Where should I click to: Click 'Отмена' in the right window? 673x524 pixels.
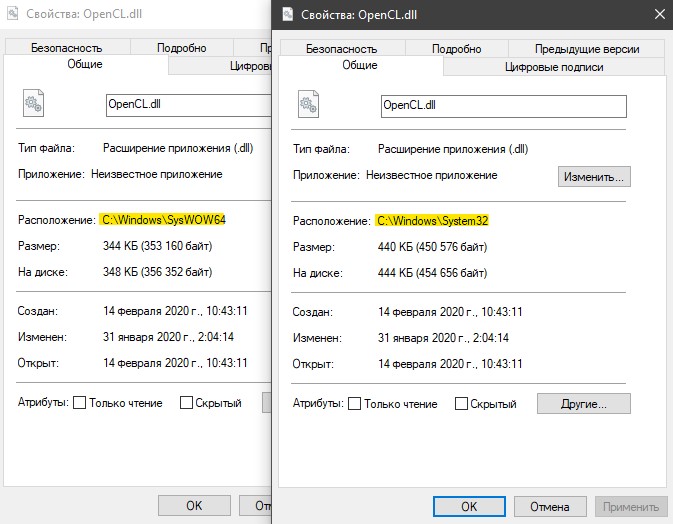(550, 507)
